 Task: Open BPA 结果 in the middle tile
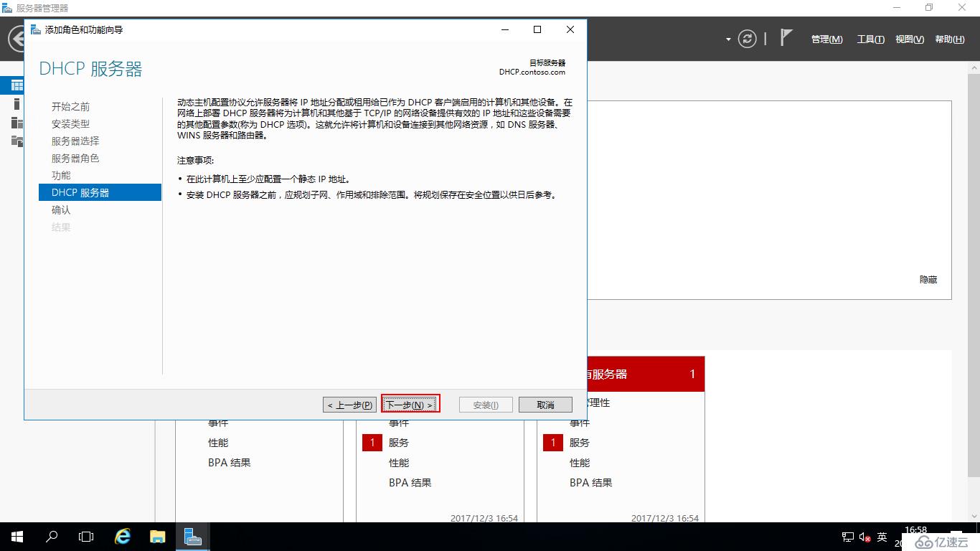pos(410,483)
